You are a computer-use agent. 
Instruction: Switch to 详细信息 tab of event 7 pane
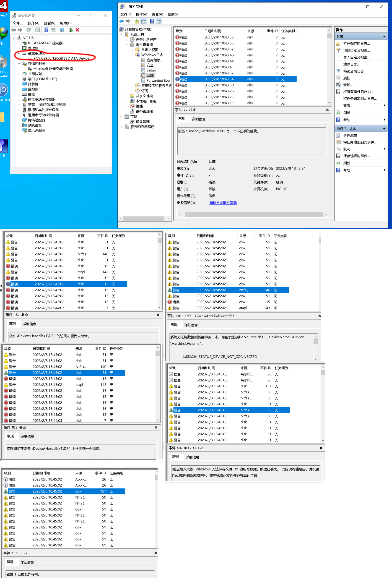[198, 119]
